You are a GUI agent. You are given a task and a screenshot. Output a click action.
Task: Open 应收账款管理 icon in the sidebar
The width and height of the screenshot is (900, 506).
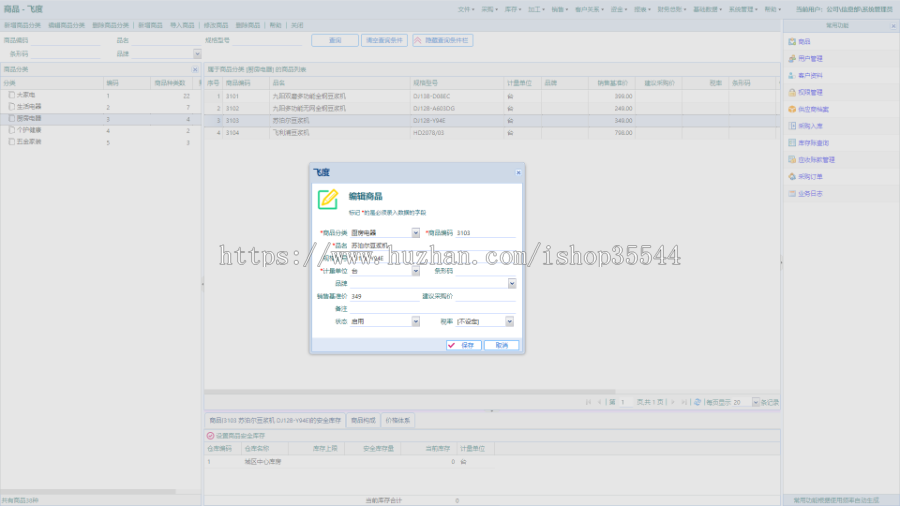pos(792,159)
